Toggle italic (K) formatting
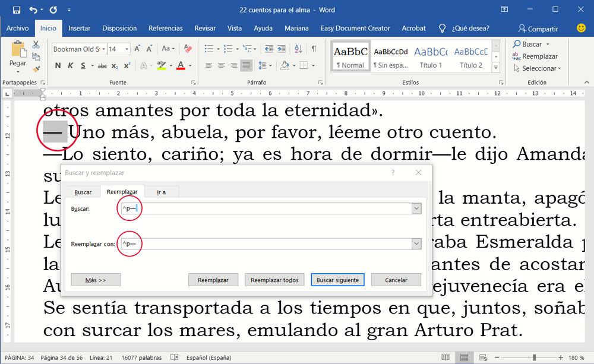 coord(71,65)
